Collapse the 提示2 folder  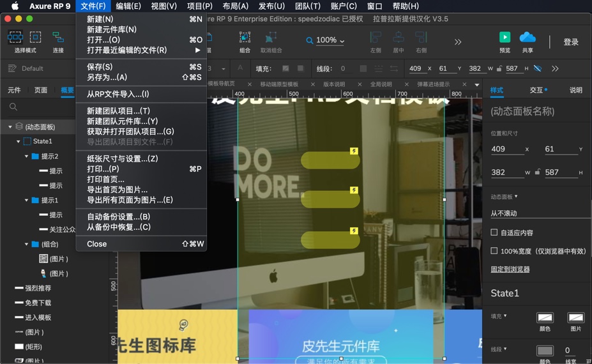(x=26, y=156)
